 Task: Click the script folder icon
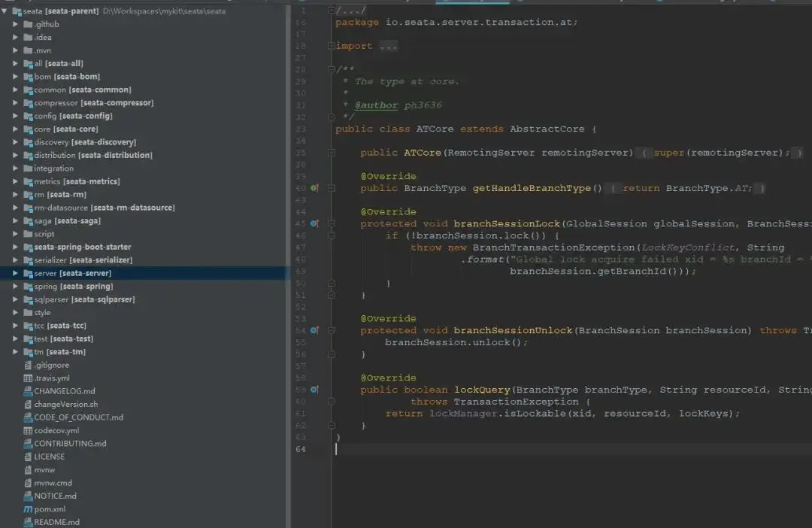pyautogui.click(x=28, y=234)
